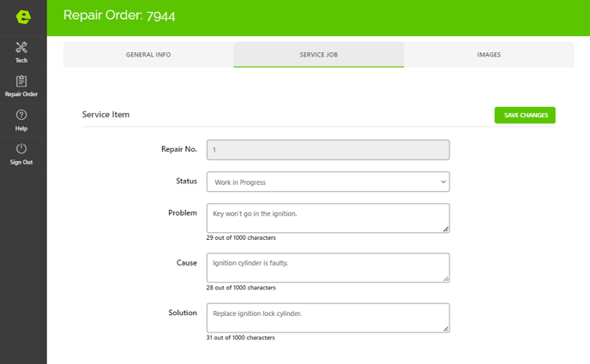Switch to the General Info tab

pyautogui.click(x=148, y=55)
